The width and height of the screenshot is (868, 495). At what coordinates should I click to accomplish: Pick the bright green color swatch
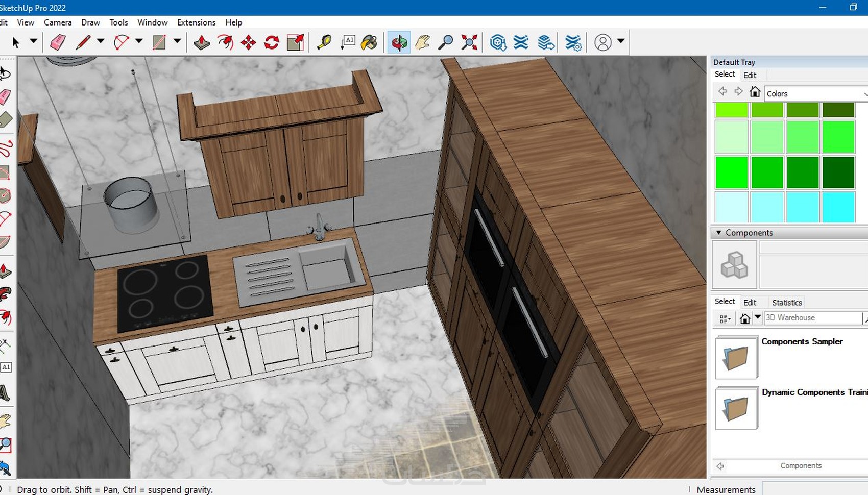click(x=731, y=171)
